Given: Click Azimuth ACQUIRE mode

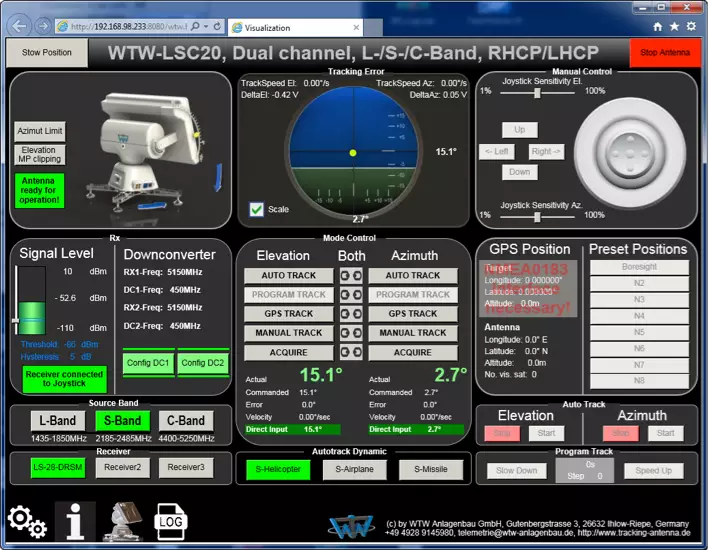Looking at the screenshot, I should [413, 352].
